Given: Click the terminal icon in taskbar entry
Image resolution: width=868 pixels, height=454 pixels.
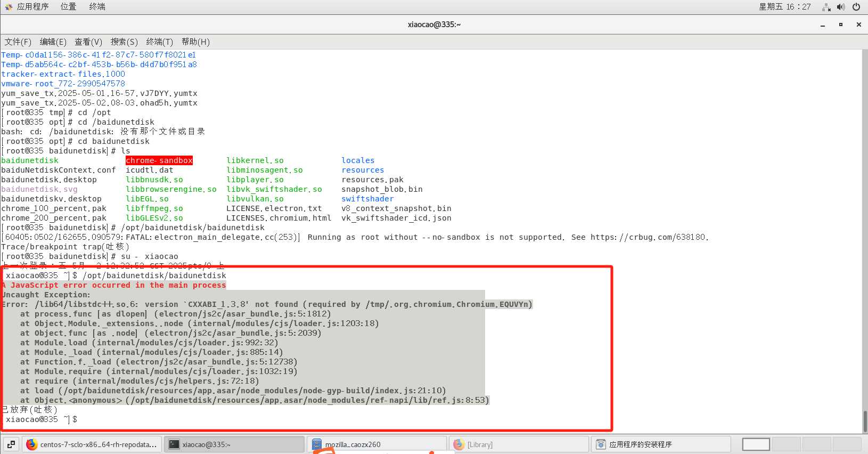Looking at the screenshot, I should (174, 444).
